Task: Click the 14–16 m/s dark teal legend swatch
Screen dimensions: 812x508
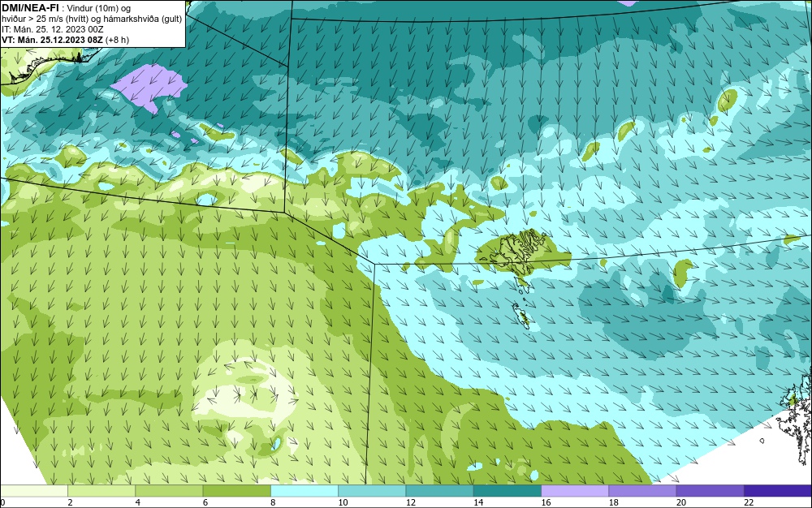Action: point(508,490)
